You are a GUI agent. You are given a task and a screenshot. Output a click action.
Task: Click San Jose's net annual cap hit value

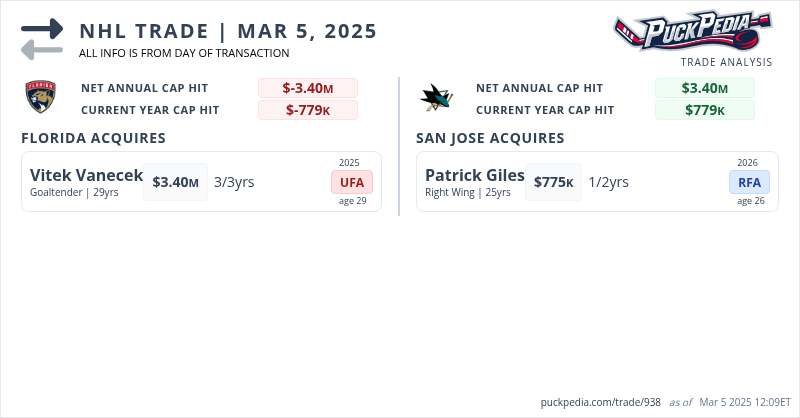click(x=704, y=88)
